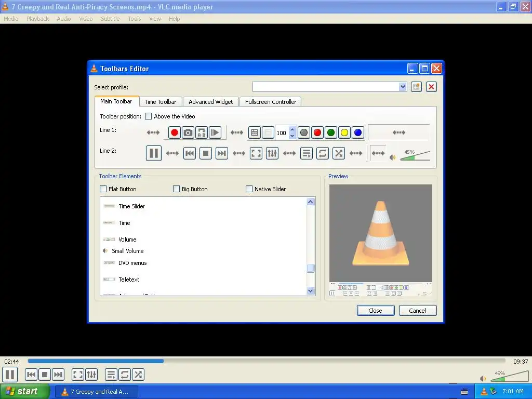Toggle playlist in main player bar
The width and height of the screenshot is (532, 399).
pos(111,375)
